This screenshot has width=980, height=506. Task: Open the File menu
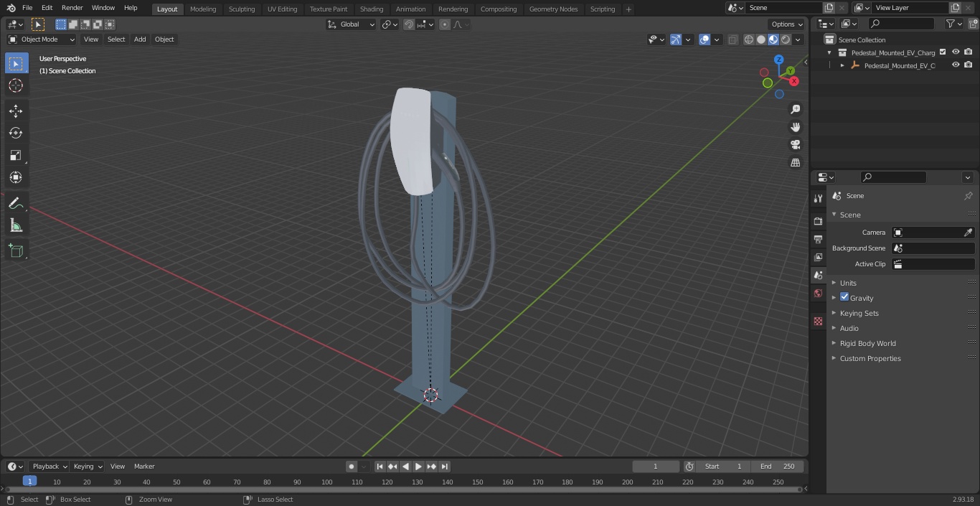[x=27, y=8]
